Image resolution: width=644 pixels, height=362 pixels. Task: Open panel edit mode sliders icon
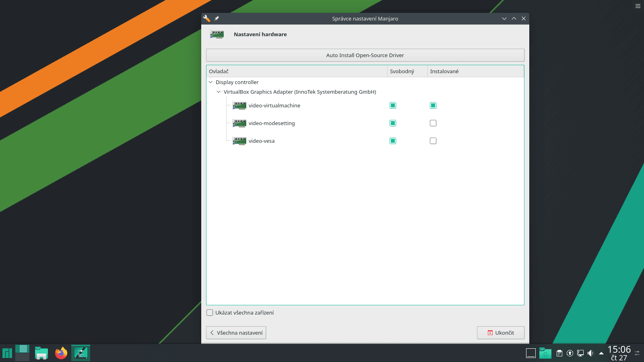click(637, 353)
